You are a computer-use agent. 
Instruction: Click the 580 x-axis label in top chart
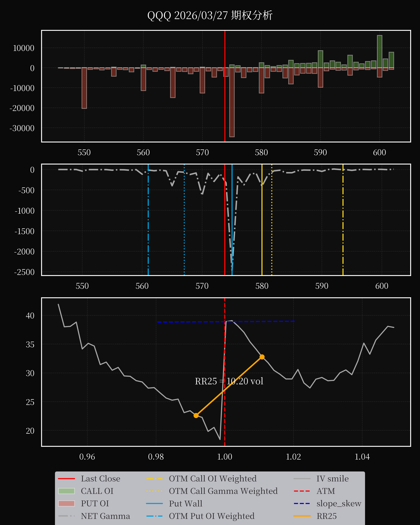click(261, 152)
